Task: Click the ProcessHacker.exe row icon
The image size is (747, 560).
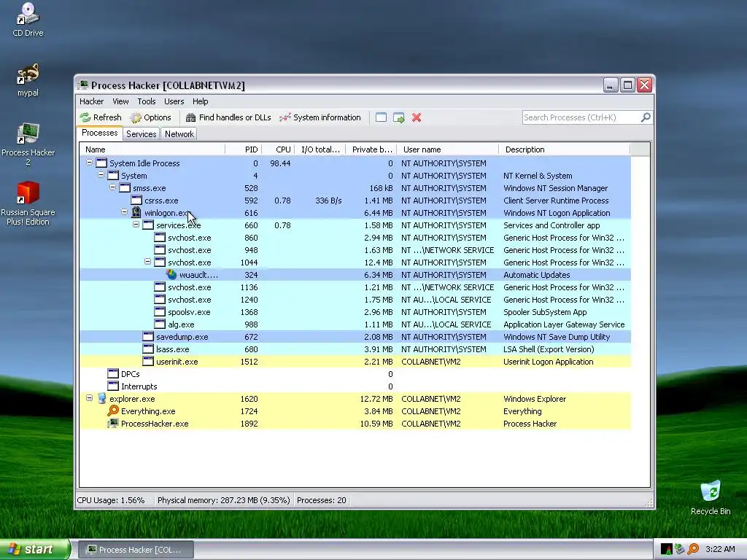Action: click(x=113, y=424)
